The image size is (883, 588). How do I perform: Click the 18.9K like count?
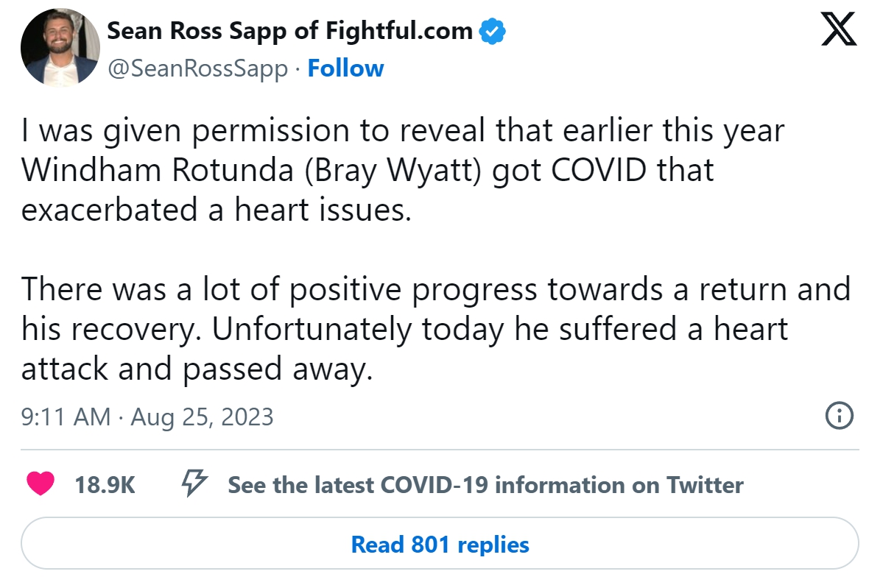tap(105, 485)
